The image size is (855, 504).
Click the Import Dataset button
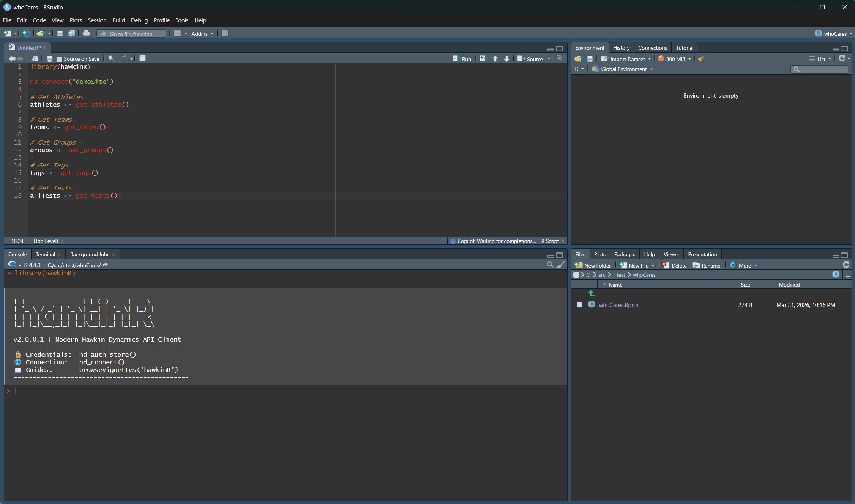[x=626, y=59]
